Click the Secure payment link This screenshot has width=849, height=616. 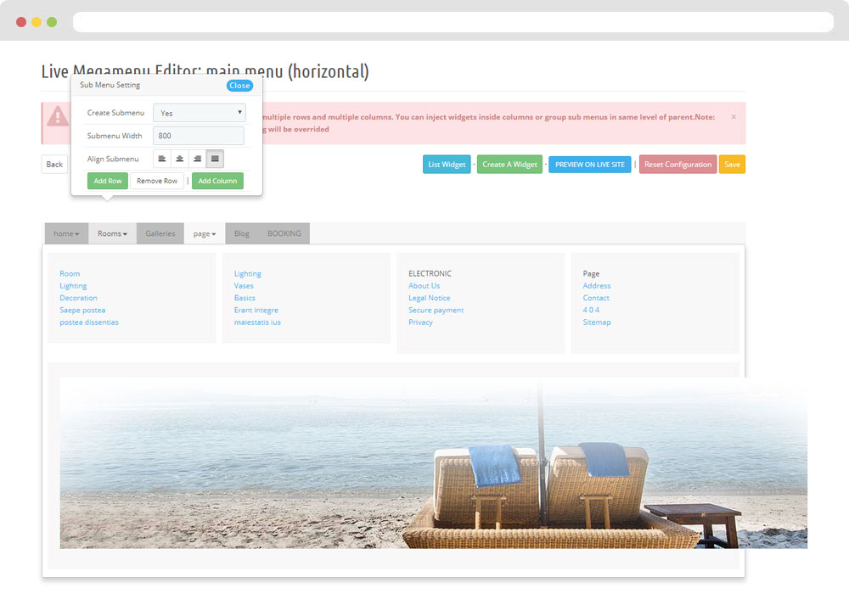(x=436, y=311)
